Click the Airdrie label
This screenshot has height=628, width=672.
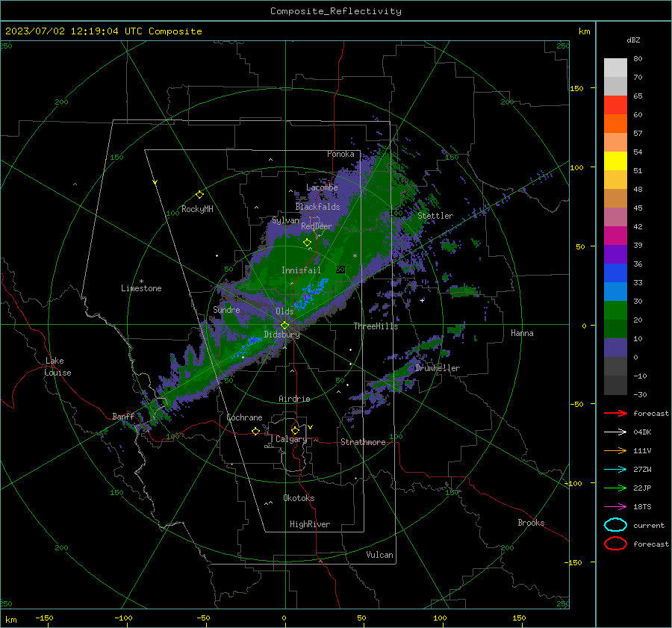pos(294,399)
